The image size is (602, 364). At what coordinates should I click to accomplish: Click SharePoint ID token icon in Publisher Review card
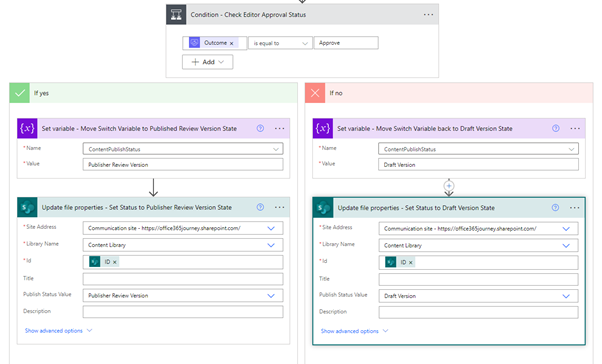point(94,262)
